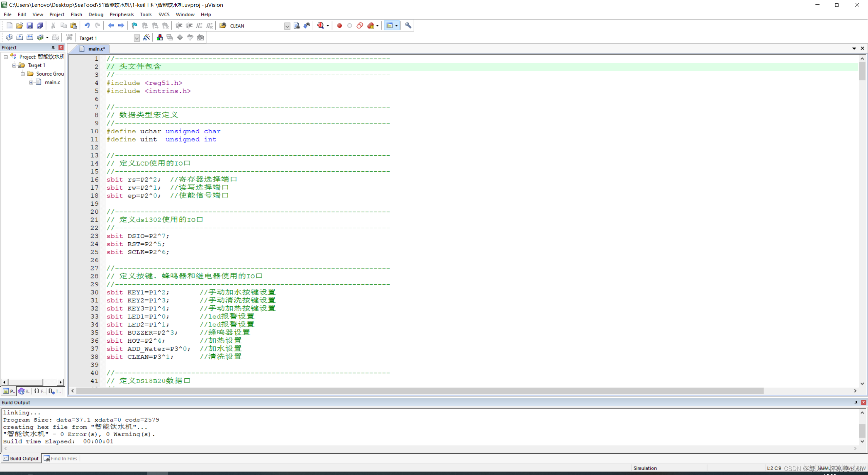Switch to Find In Files tab

(61, 458)
